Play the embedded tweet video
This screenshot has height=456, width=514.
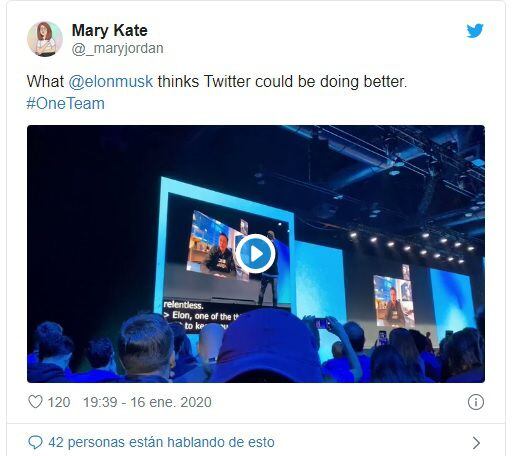coord(256,254)
